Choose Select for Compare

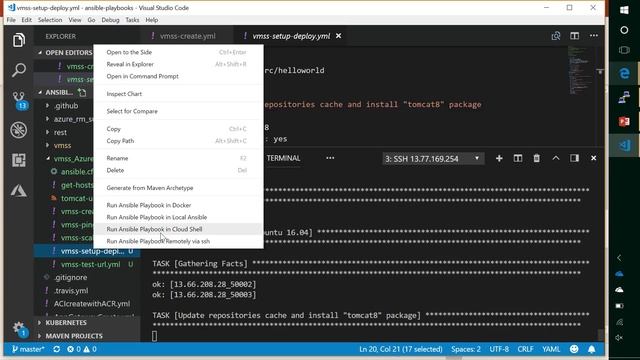[178, 111]
